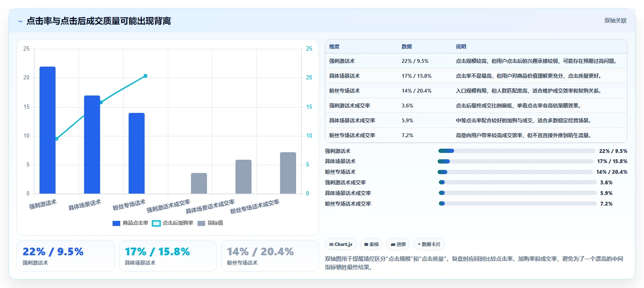Click the progress bar for 强刺激话术成交率
Viewport: 644px width, 288px height.
517,183
